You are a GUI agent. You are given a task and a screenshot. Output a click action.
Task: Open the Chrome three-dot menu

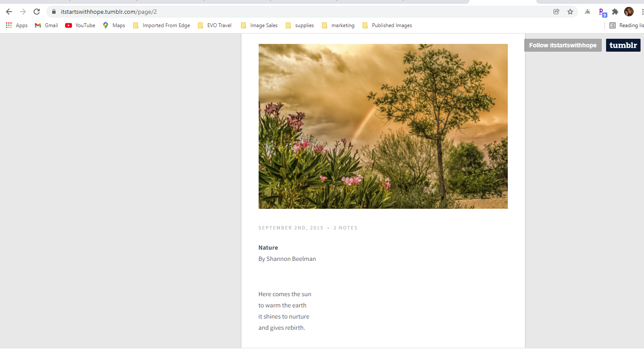(x=642, y=12)
